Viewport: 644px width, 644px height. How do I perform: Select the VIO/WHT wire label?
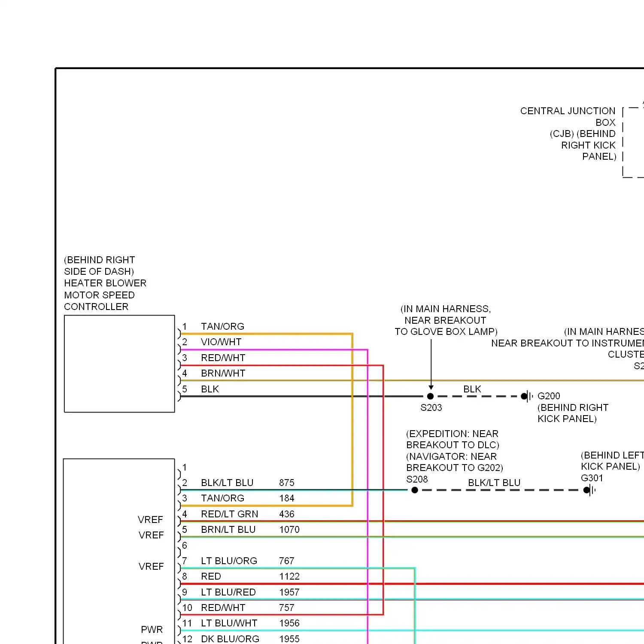coord(221,342)
